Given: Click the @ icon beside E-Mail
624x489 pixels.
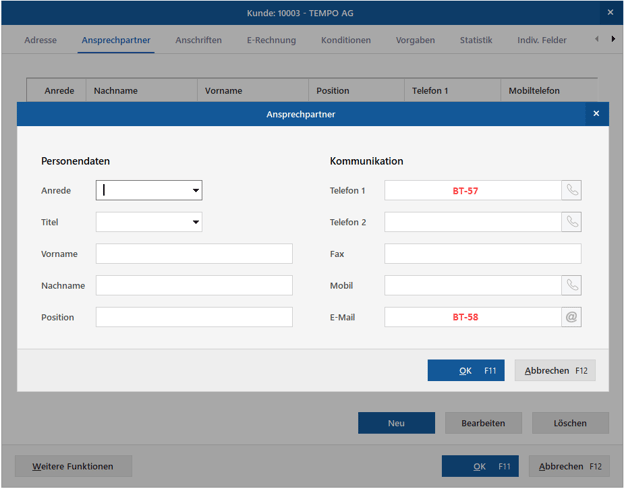Looking at the screenshot, I should point(571,317).
